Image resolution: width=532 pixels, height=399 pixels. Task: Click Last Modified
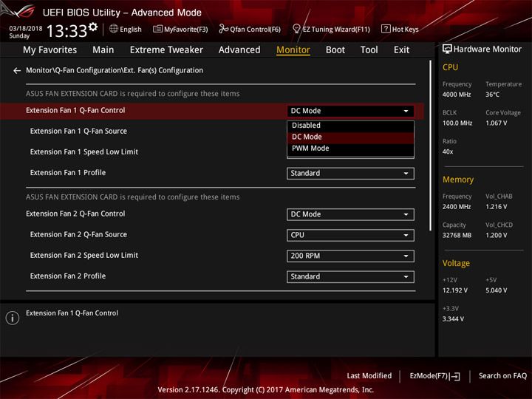[x=369, y=376]
